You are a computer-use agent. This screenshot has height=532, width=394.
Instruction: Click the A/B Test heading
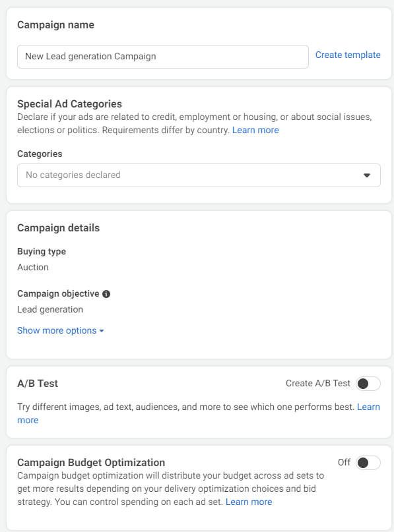38,384
